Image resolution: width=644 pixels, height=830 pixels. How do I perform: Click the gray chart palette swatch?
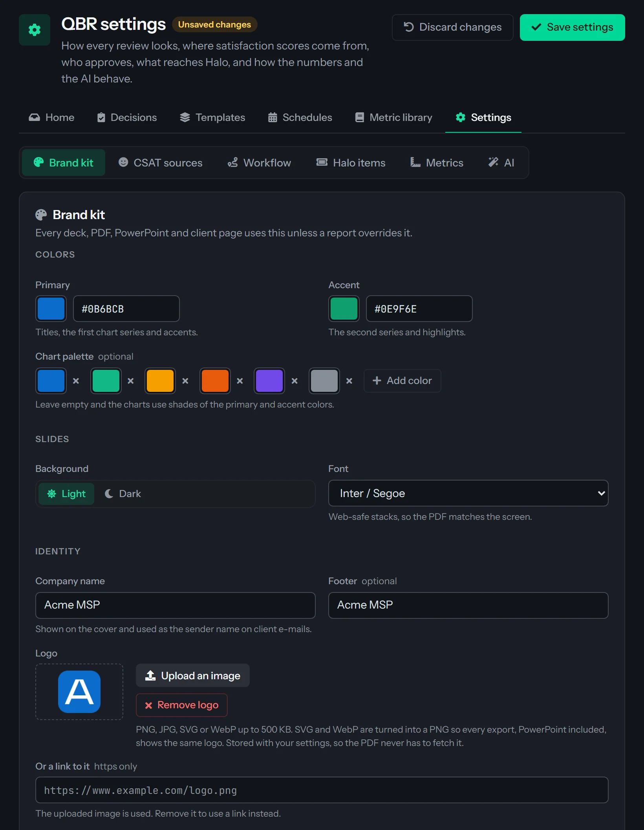tap(324, 381)
